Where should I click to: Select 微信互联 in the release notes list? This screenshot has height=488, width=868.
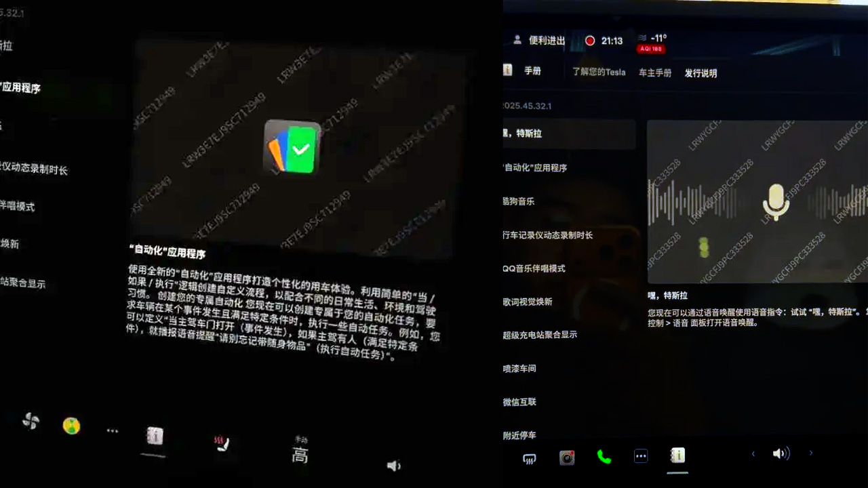(x=520, y=402)
